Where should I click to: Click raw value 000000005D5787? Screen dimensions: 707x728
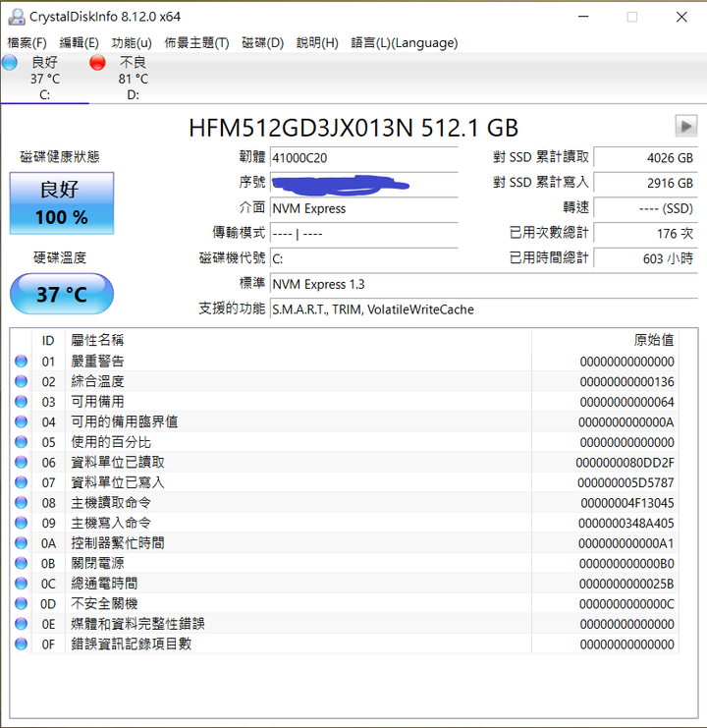point(625,482)
